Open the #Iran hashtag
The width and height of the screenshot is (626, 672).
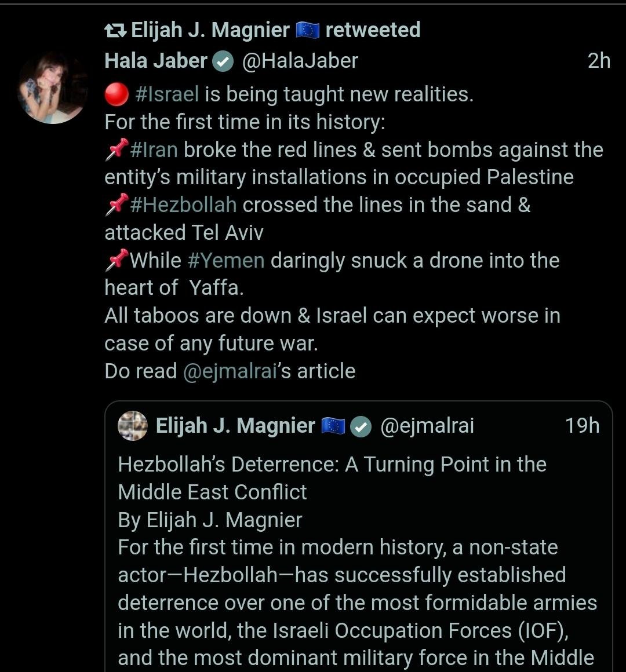tap(154, 150)
